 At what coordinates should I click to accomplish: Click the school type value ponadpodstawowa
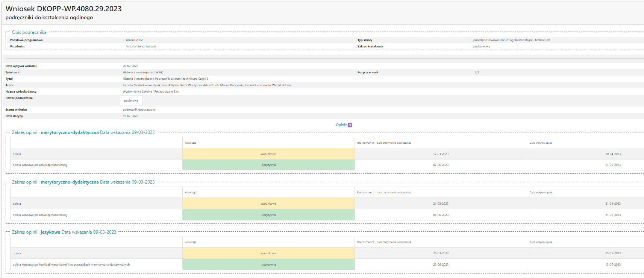pos(511,40)
